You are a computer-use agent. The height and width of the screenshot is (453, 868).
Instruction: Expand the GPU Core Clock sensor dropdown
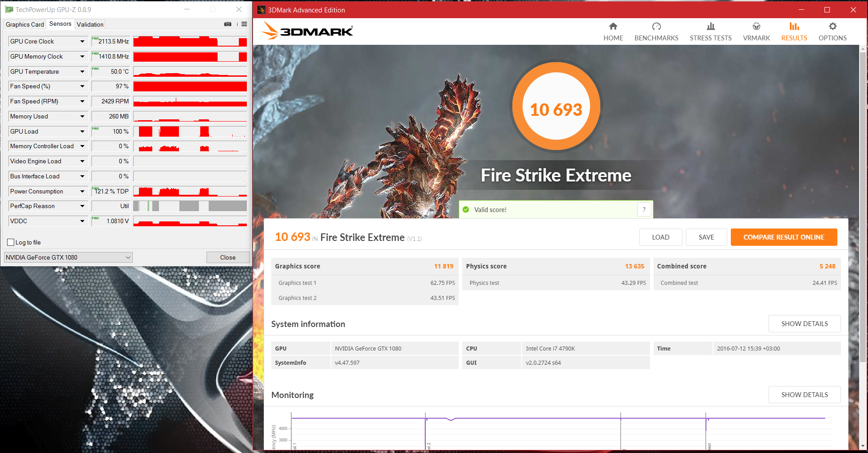82,41
